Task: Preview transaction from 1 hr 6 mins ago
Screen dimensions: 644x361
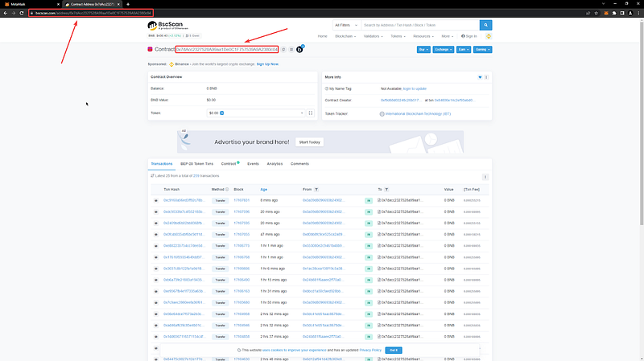Action: [155, 269]
